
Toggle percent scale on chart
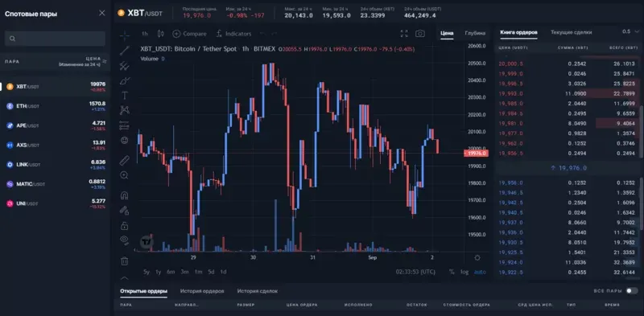[x=452, y=272]
